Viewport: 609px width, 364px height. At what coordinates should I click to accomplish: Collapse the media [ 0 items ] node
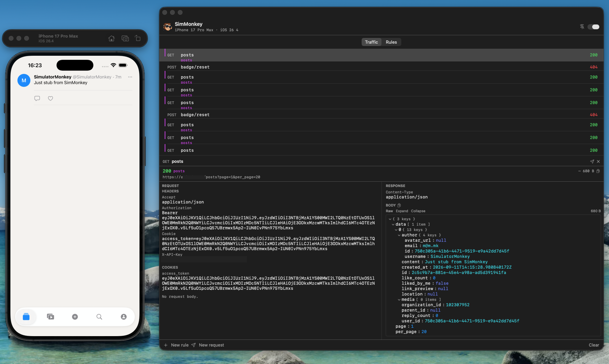399,300
